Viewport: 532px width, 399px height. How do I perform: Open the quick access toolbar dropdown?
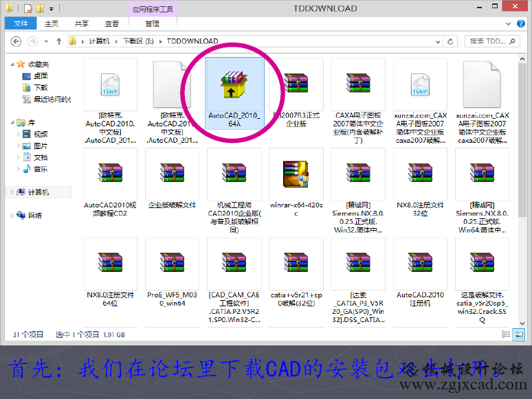52,8
